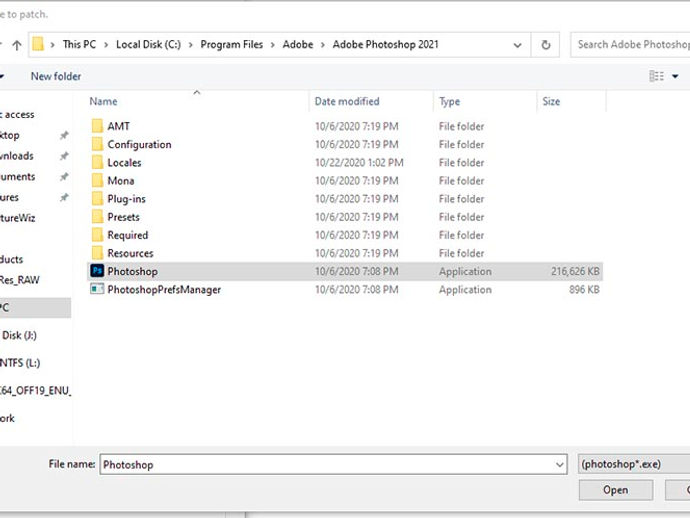Viewport: 690px width, 518px height.
Task: Select the Photoshop application file name
Action: [132, 272]
